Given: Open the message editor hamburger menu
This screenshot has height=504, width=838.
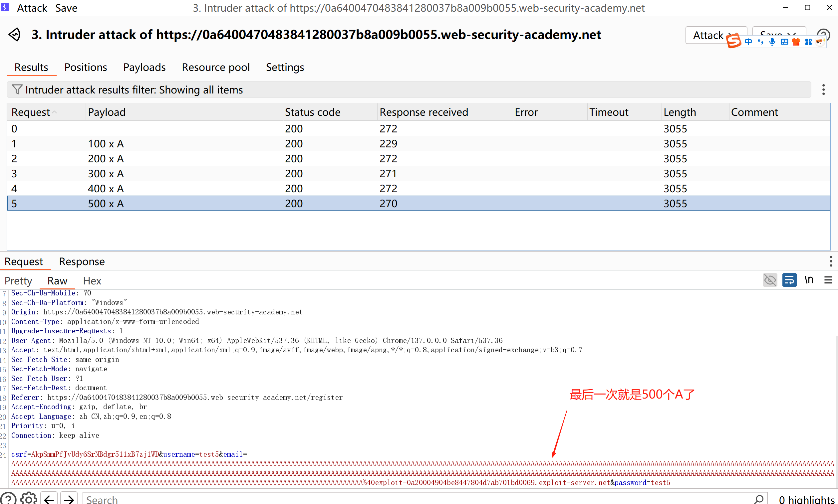Looking at the screenshot, I should click(828, 280).
